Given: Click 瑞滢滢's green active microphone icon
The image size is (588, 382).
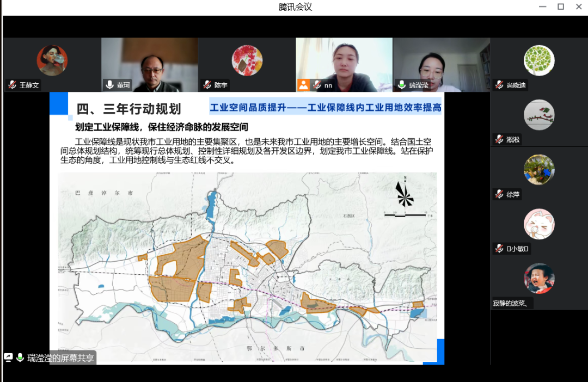Looking at the screenshot, I should pos(402,85).
